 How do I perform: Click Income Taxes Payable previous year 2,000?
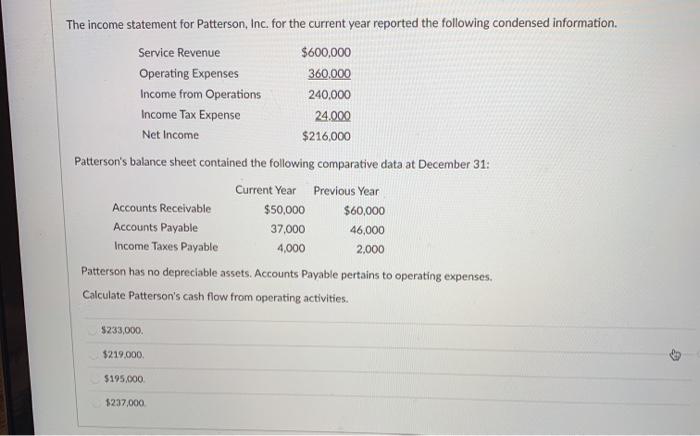(370, 249)
